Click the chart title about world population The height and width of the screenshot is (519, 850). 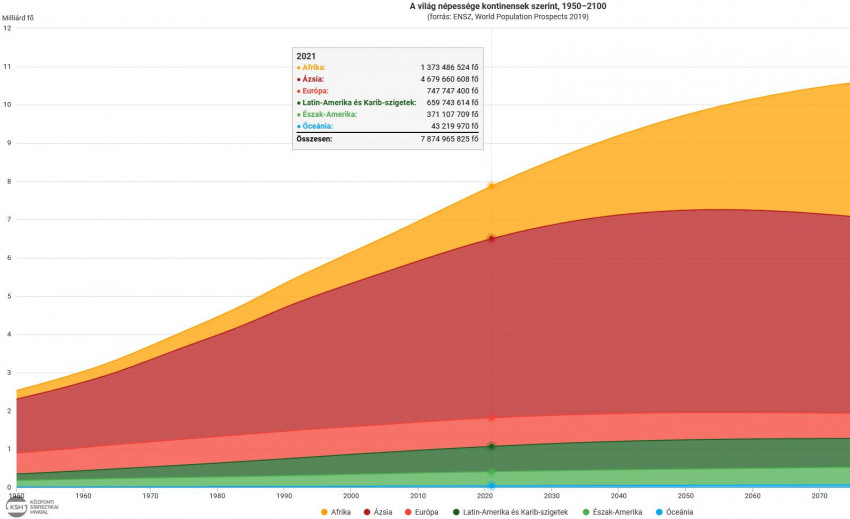click(x=507, y=6)
